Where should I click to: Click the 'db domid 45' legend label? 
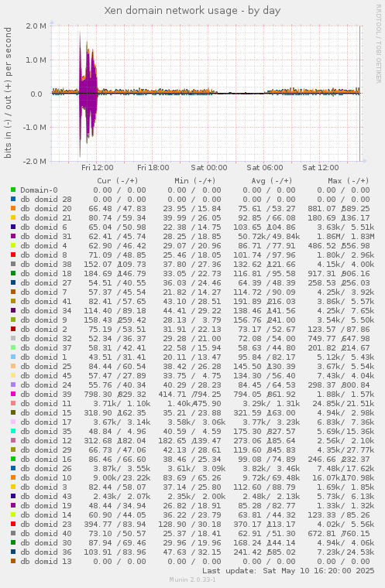[46, 376]
